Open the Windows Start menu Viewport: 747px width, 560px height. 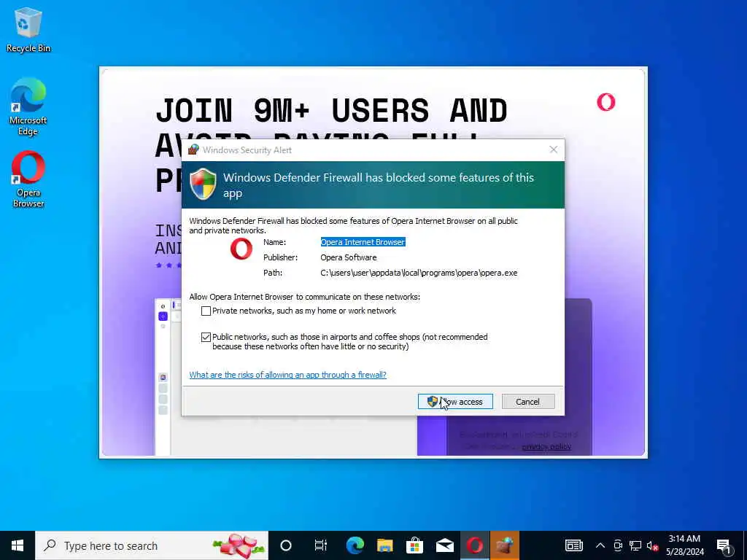pyautogui.click(x=18, y=545)
